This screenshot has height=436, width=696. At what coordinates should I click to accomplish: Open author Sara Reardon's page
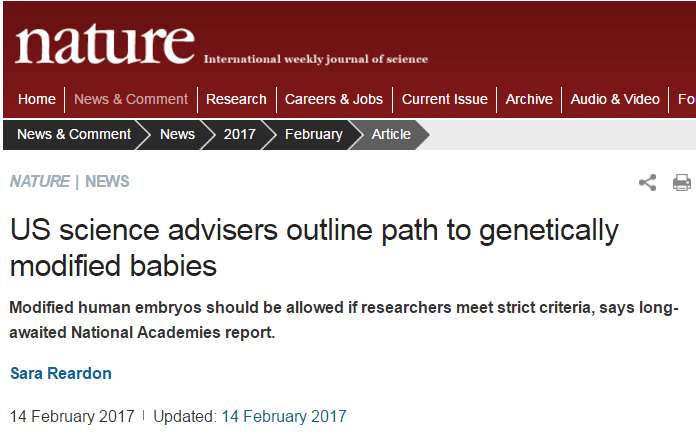pos(61,373)
